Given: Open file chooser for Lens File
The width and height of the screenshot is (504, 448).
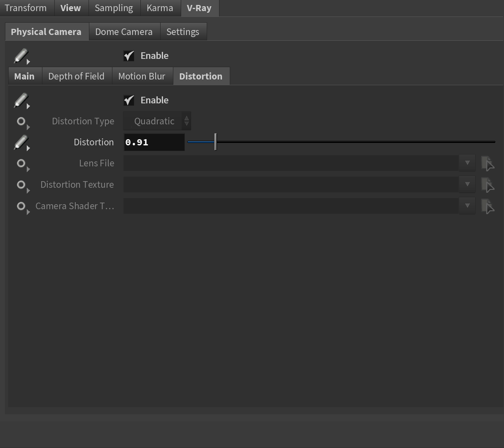Looking at the screenshot, I should pyautogui.click(x=488, y=163).
